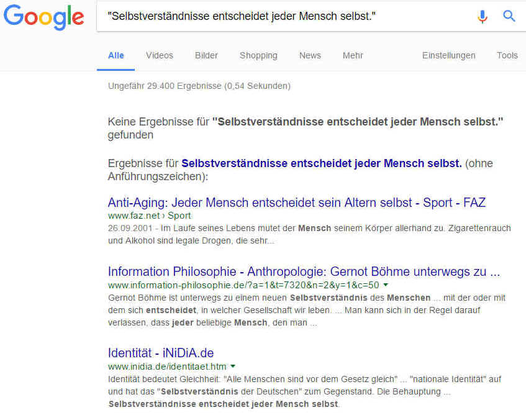Image resolution: width=526 pixels, height=420 pixels.
Task: Click the snippet 'Identität bedeutet Gleichheit'
Action: coord(304,391)
